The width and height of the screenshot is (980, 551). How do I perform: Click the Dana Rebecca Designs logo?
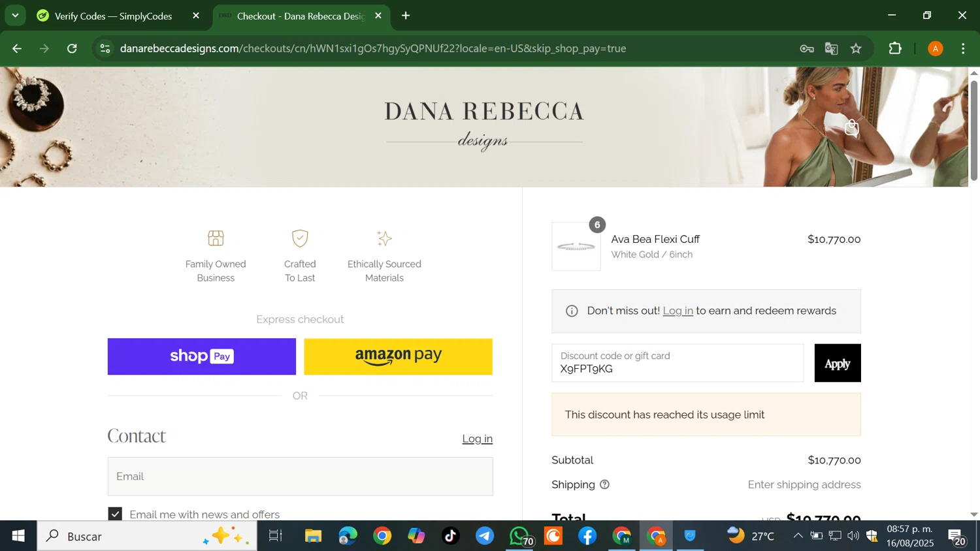(x=484, y=125)
